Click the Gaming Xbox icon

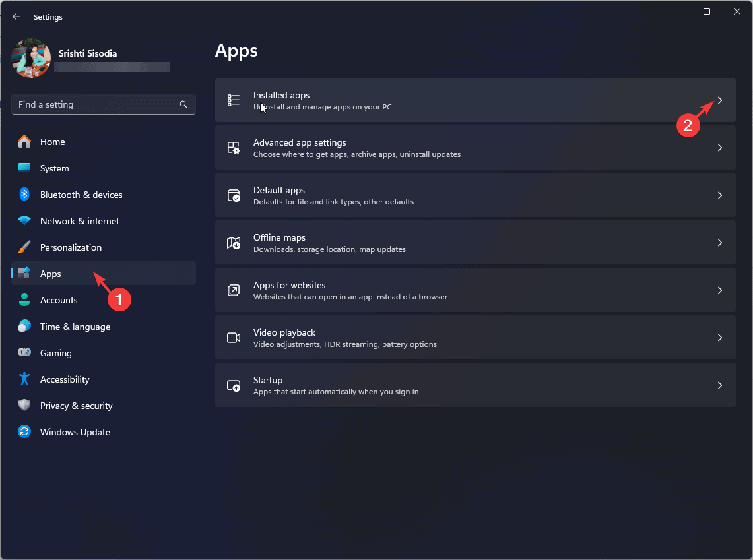click(x=24, y=353)
